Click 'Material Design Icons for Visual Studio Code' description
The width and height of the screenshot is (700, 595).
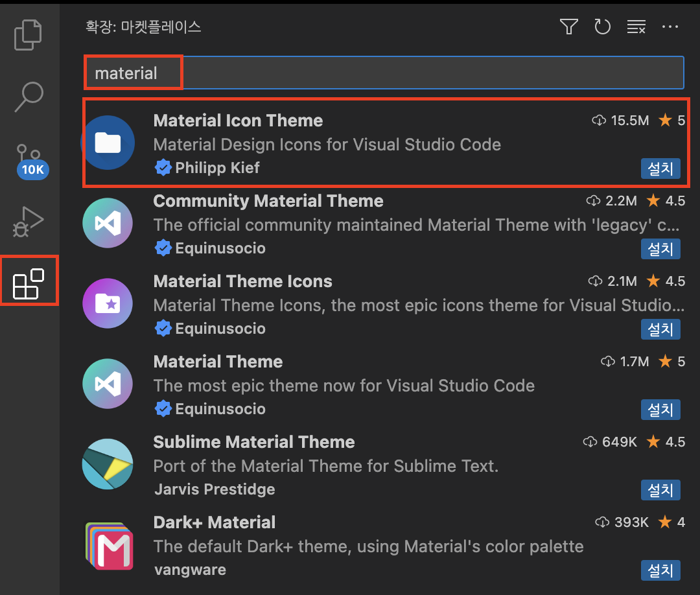tap(327, 145)
